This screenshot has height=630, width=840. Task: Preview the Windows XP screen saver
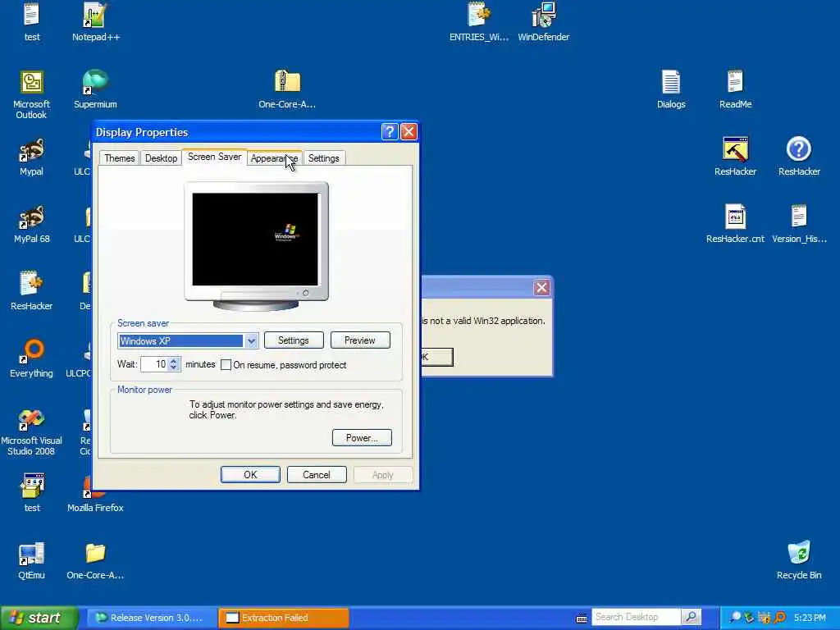(x=360, y=340)
